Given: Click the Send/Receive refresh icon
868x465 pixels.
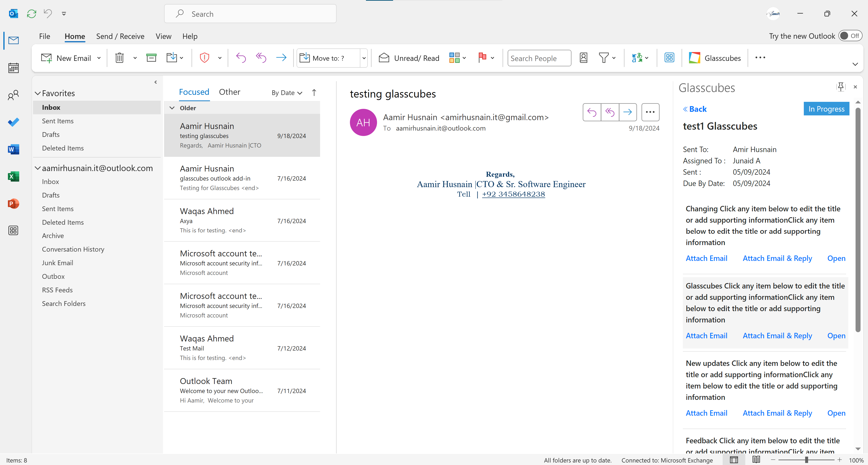Looking at the screenshot, I should point(31,14).
